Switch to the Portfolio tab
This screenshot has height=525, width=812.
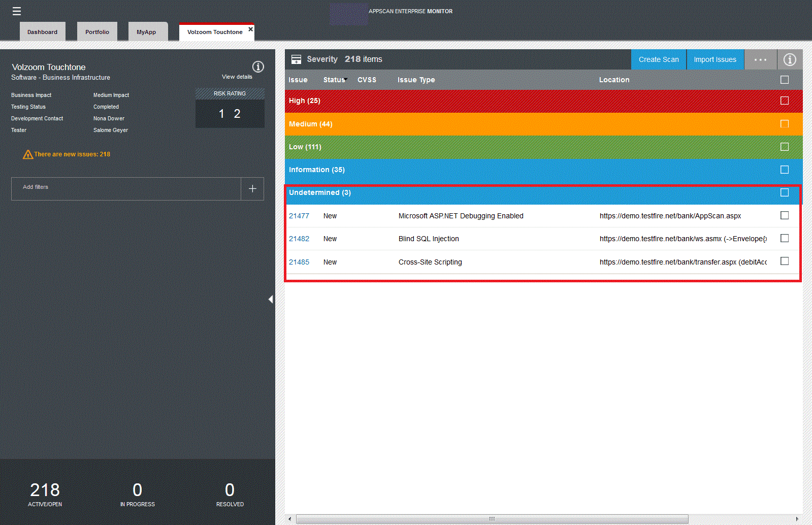click(x=97, y=32)
